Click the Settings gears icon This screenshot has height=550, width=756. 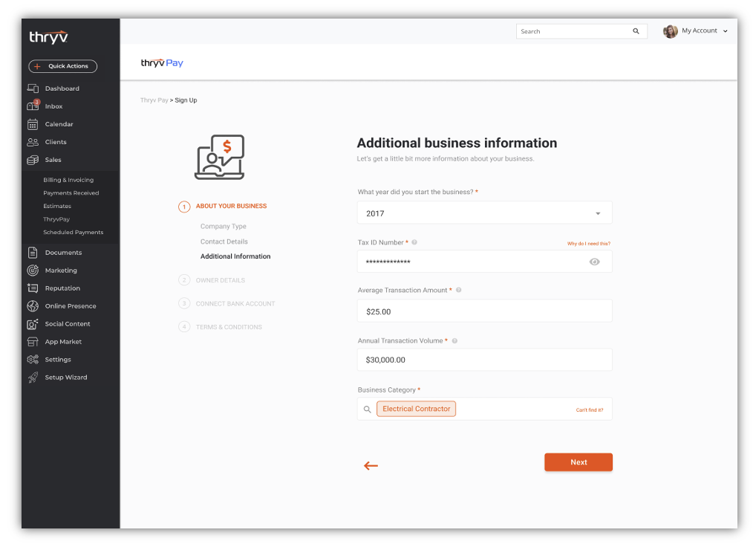(33, 360)
